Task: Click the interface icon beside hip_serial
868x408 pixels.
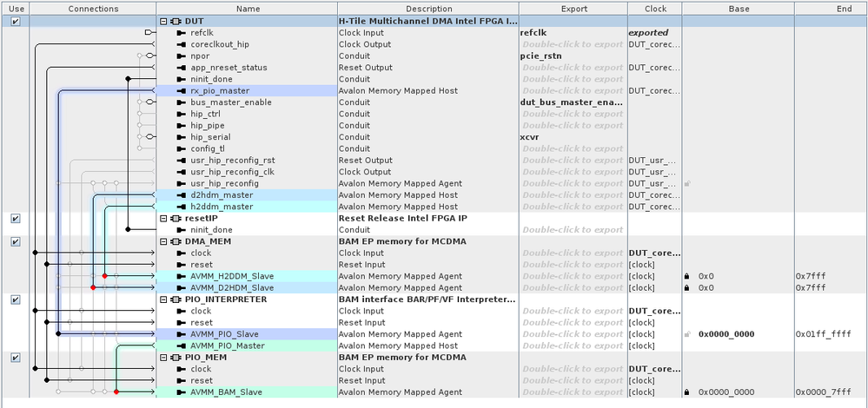Action: click(x=182, y=137)
